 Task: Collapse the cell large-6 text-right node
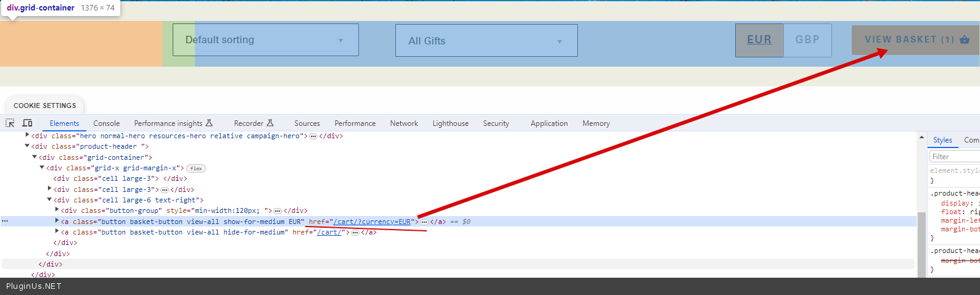coord(49,200)
